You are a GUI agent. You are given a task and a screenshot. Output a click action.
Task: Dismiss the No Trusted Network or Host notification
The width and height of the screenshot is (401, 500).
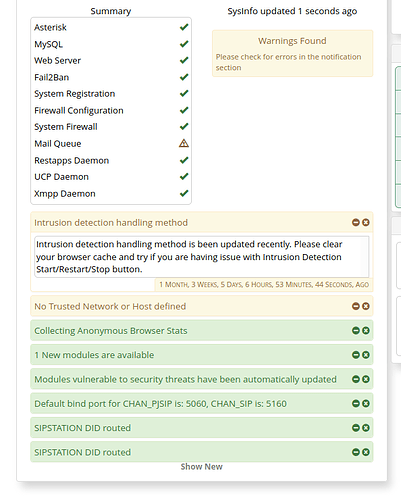click(366, 306)
